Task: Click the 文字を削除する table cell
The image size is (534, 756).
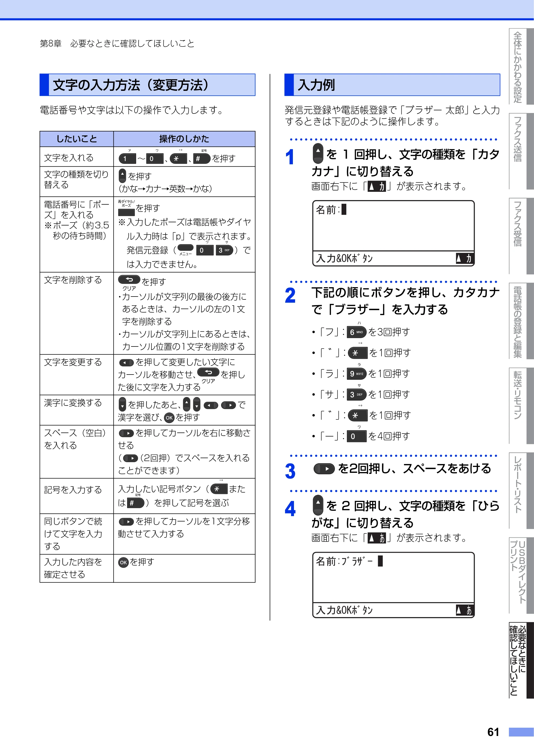Action: click(x=77, y=313)
